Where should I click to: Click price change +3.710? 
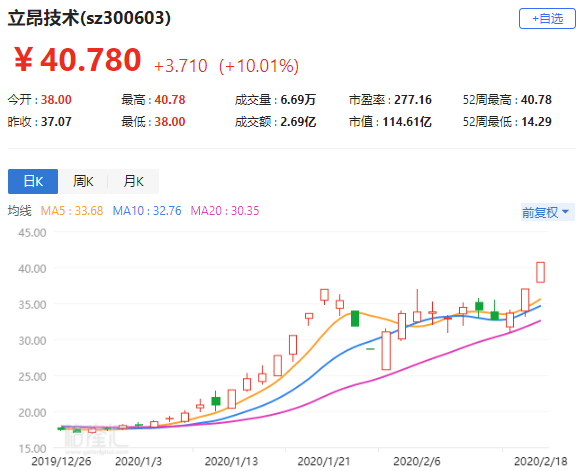(x=181, y=66)
